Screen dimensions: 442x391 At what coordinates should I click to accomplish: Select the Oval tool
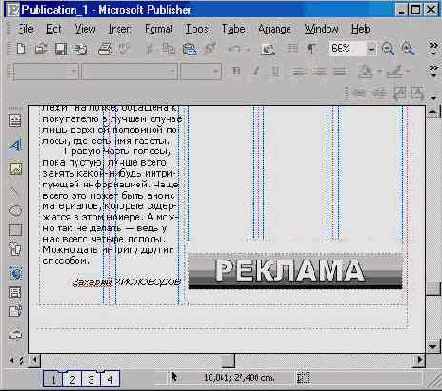tap(15, 211)
